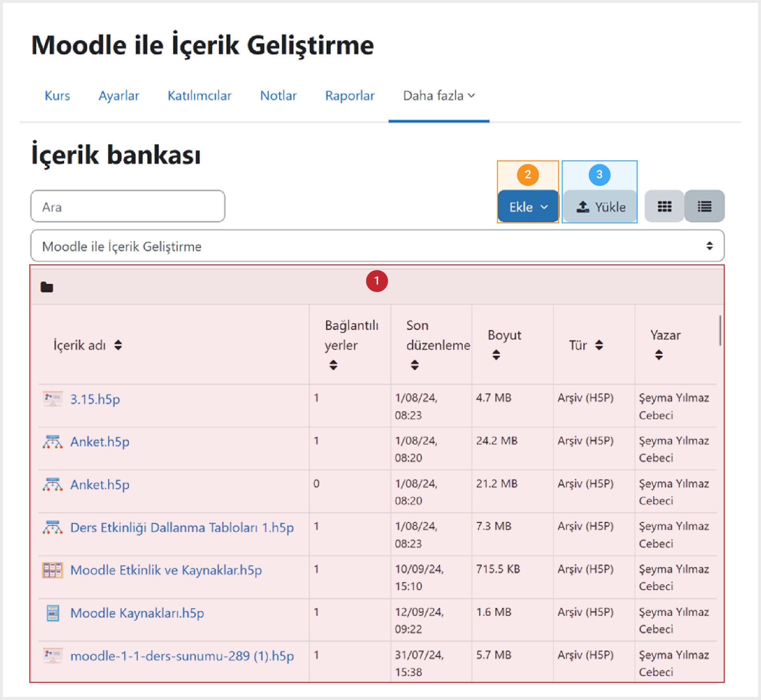
Task: Switch to list view icon
Action: tap(704, 207)
